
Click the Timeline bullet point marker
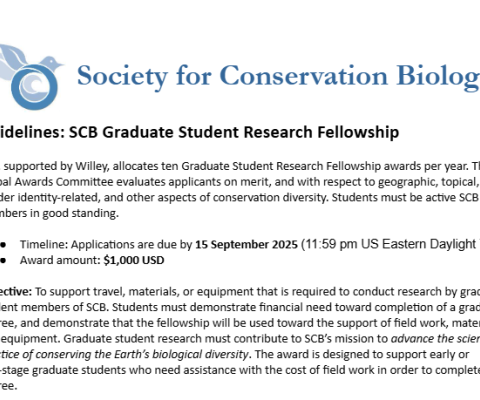(x=3, y=244)
